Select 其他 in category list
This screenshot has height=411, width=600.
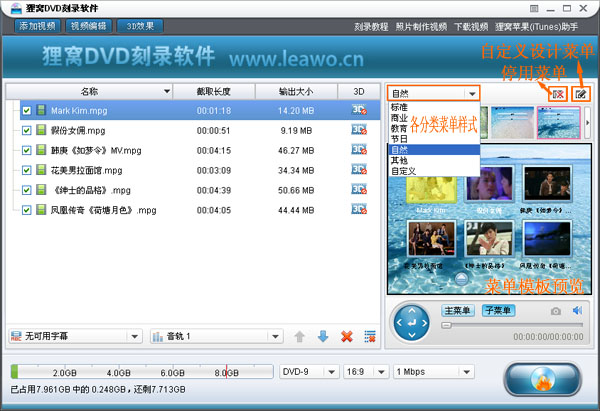click(434, 160)
